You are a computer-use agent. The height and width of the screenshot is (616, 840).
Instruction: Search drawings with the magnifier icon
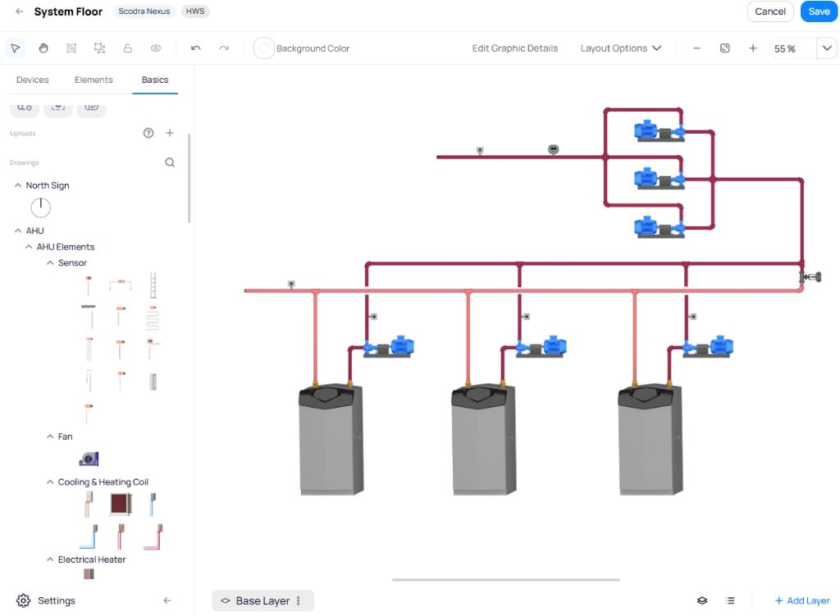tap(169, 162)
